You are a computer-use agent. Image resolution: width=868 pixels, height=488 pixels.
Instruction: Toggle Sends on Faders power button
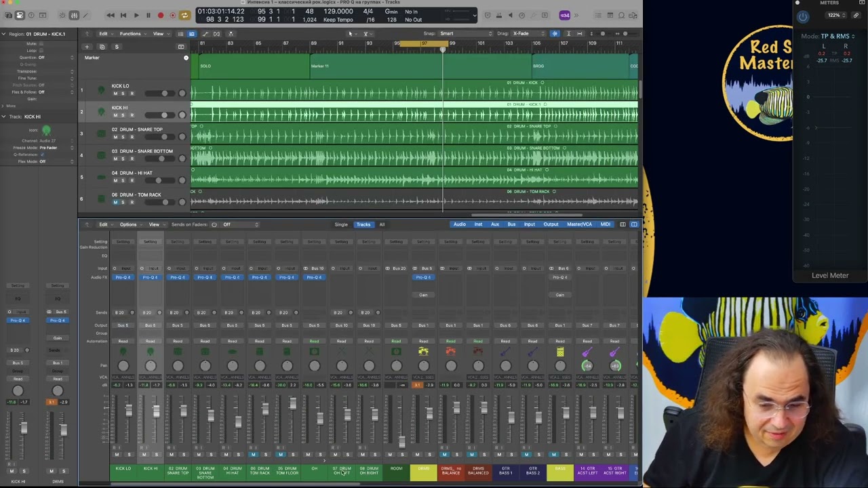pyautogui.click(x=214, y=224)
